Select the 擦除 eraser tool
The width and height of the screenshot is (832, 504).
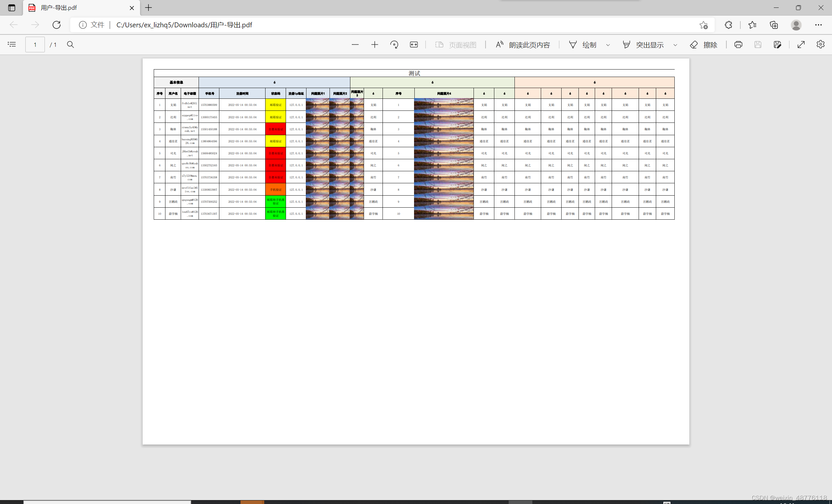[703, 45]
